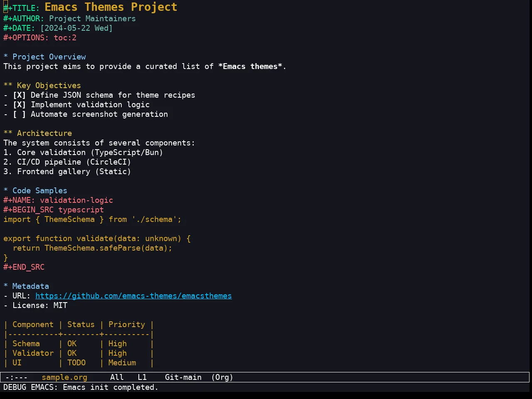Click the Component table header cell
Image resolution: width=532 pixels, height=399 pixels.
click(33, 325)
